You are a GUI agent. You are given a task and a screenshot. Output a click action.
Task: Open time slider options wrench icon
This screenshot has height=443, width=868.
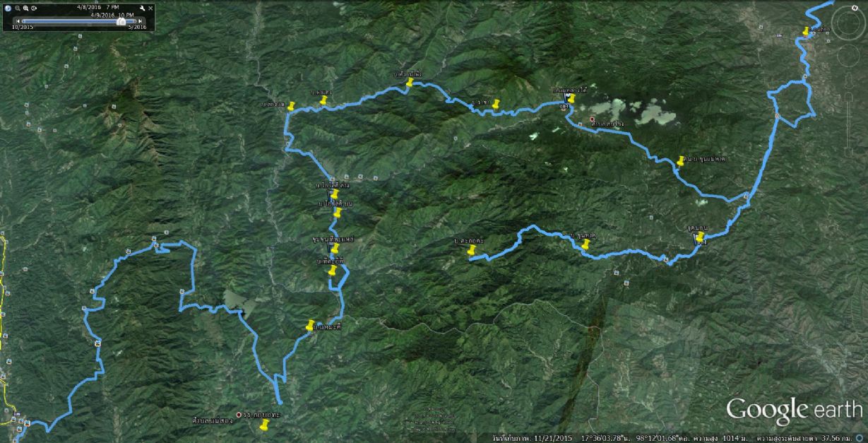pyautogui.click(x=142, y=8)
